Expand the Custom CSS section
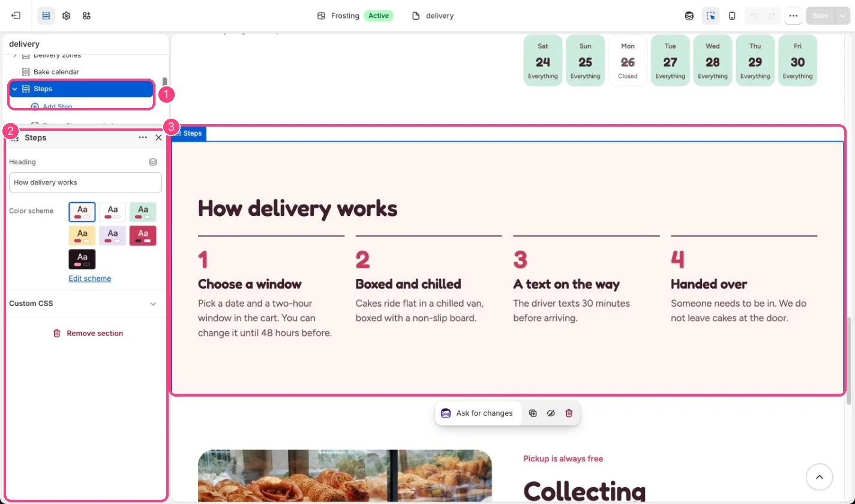855x504 pixels. point(85,304)
